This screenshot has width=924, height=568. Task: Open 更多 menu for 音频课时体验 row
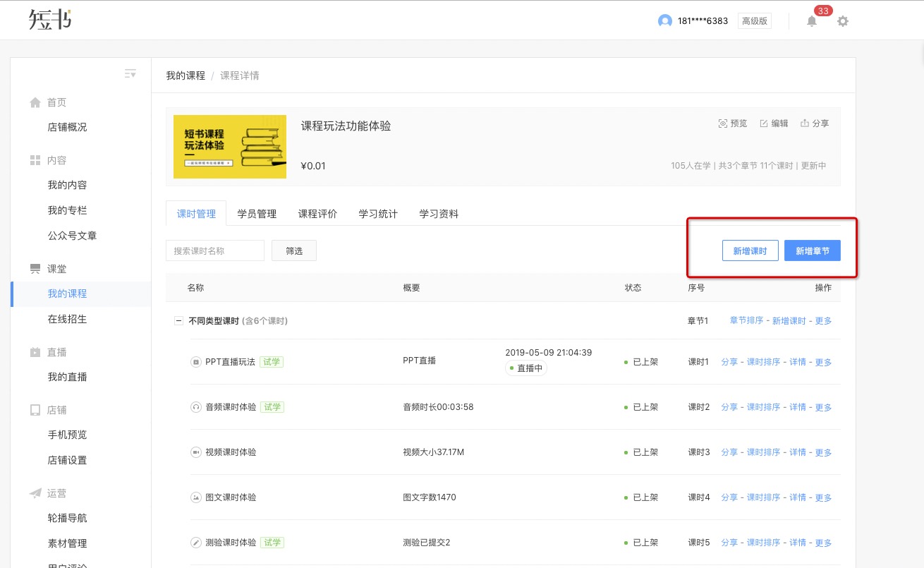(823, 407)
